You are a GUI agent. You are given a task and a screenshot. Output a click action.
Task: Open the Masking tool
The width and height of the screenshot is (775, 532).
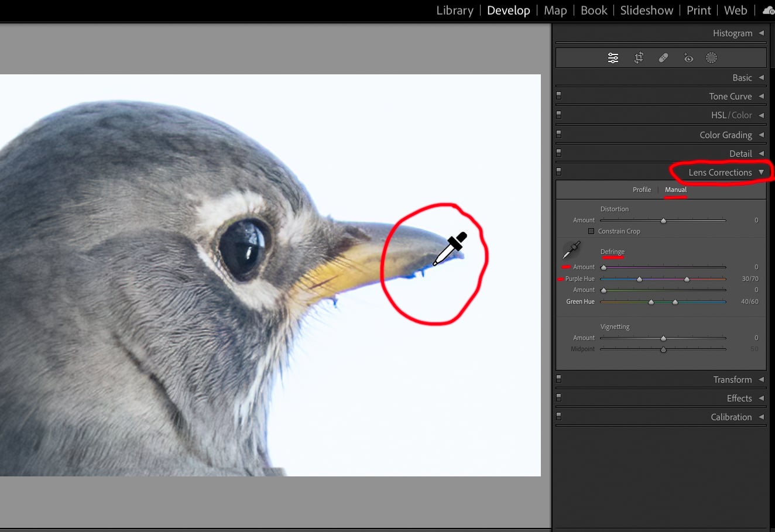point(711,57)
